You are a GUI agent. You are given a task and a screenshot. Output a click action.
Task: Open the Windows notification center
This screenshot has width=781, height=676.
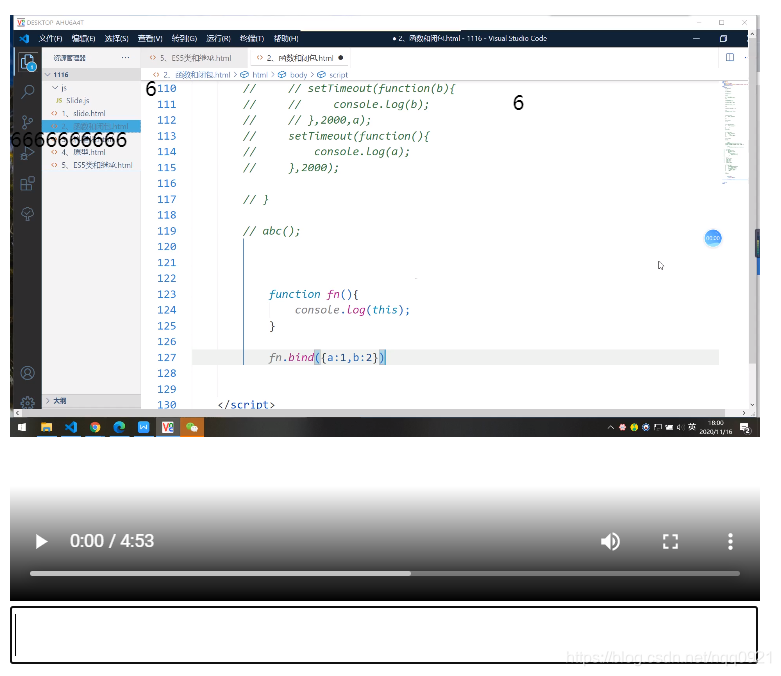tap(745, 428)
